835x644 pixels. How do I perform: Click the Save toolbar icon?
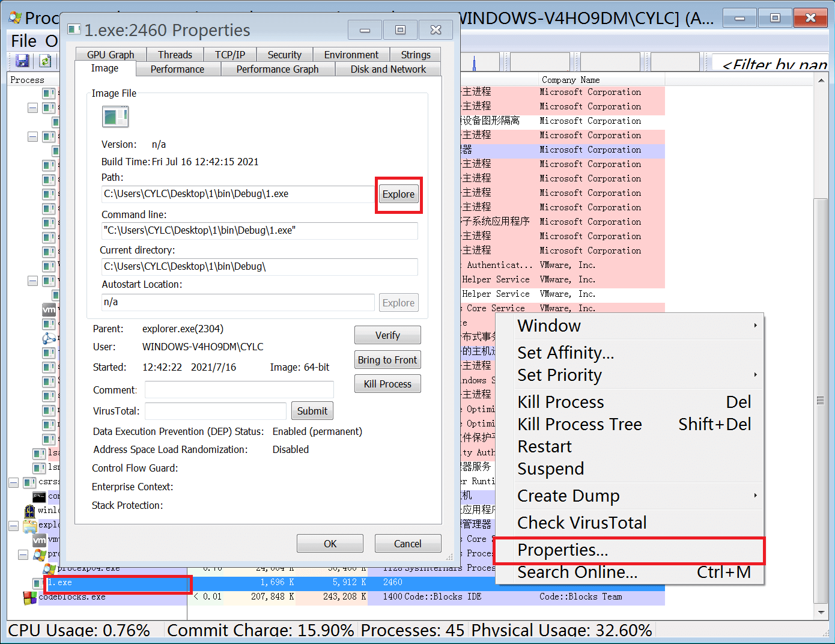[22, 61]
